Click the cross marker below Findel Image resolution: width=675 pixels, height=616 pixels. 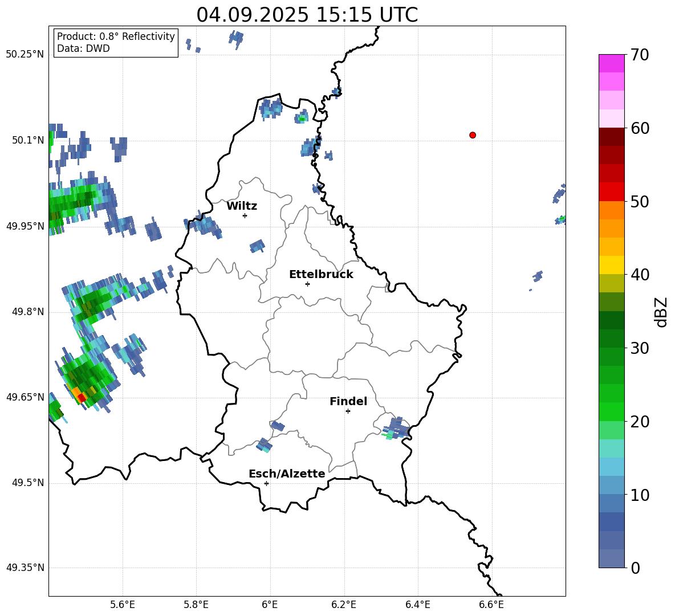[x=348, y=411]
